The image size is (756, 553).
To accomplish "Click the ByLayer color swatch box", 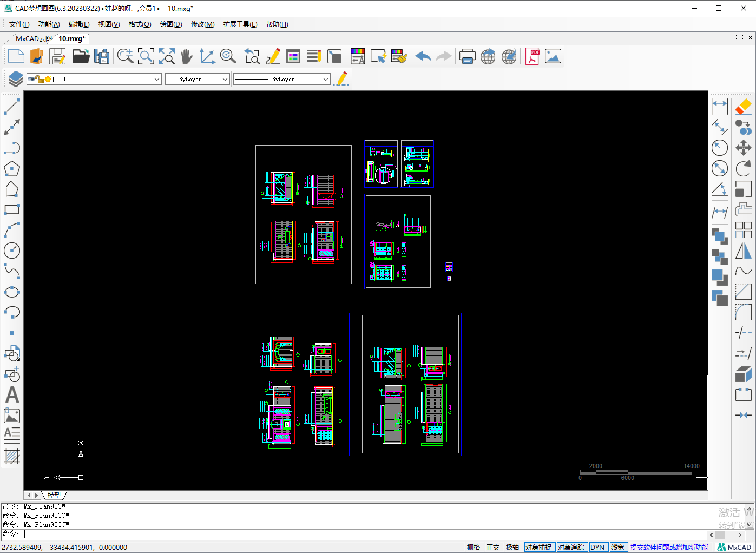I will click(171, 79).
